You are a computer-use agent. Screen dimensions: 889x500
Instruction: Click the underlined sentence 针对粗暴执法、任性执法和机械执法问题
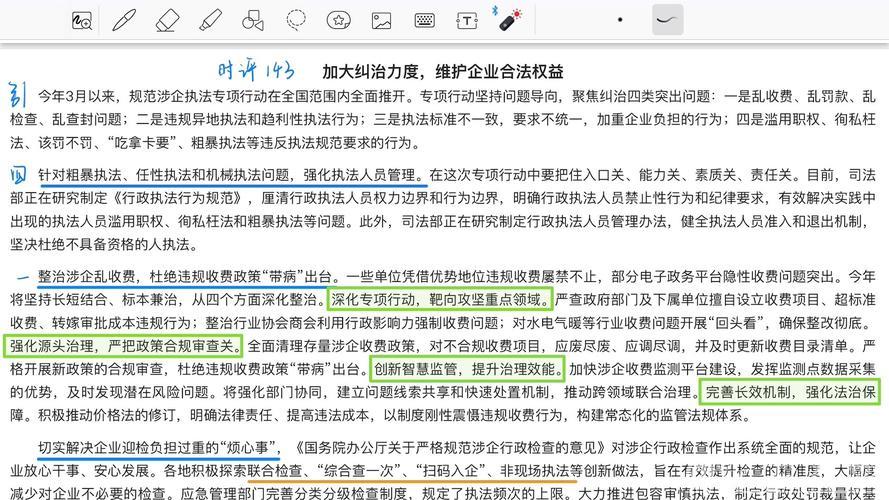[164, 175]
